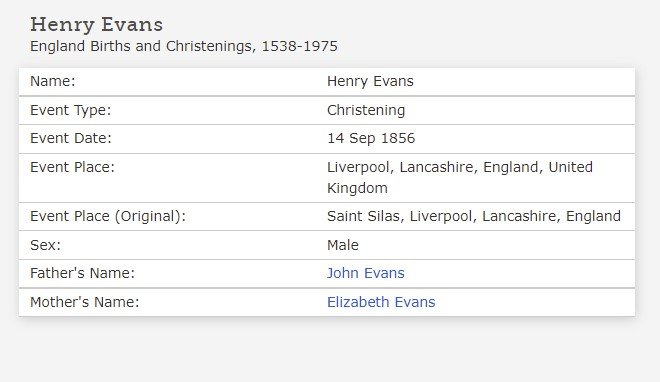Click the Father's Name: label
This screenshot has height=382, width=660.
(82, 273)
